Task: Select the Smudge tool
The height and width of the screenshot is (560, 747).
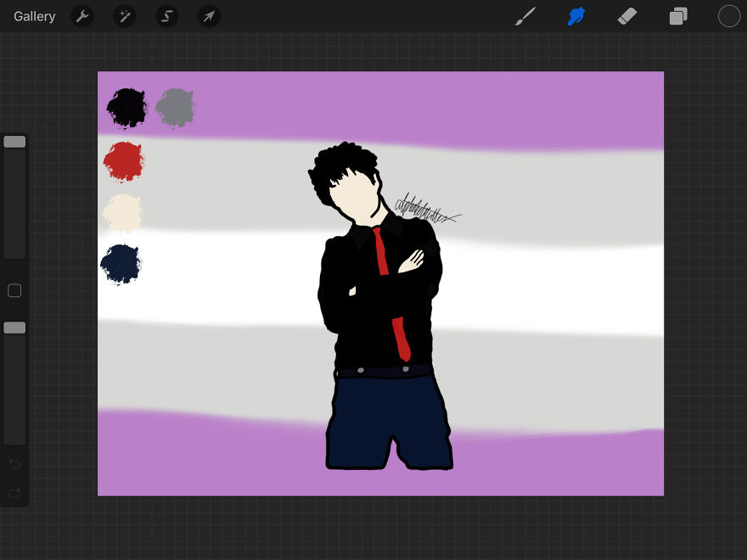Action: (x=576, y=16)
